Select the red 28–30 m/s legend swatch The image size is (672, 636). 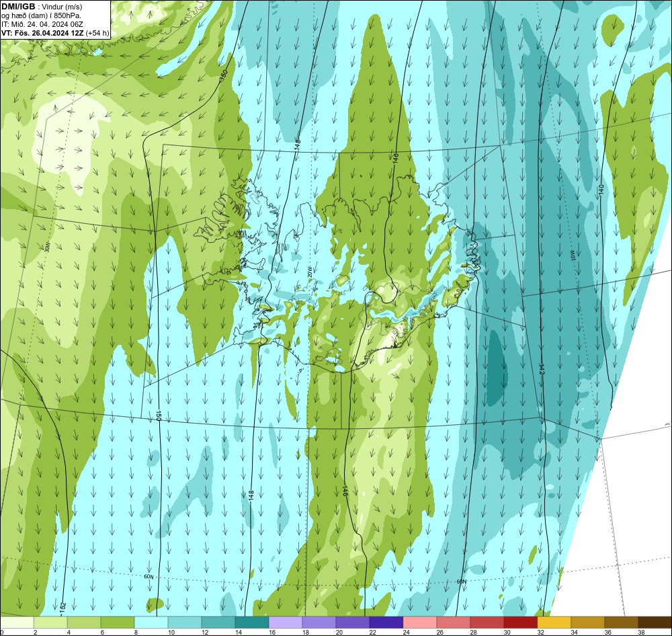click(487, 623)
